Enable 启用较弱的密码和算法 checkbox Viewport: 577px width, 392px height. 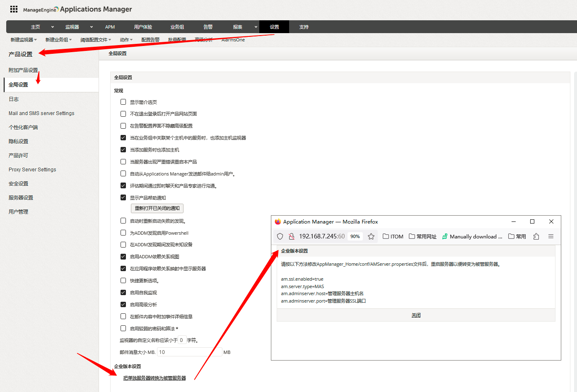click(x=123, y=328)
